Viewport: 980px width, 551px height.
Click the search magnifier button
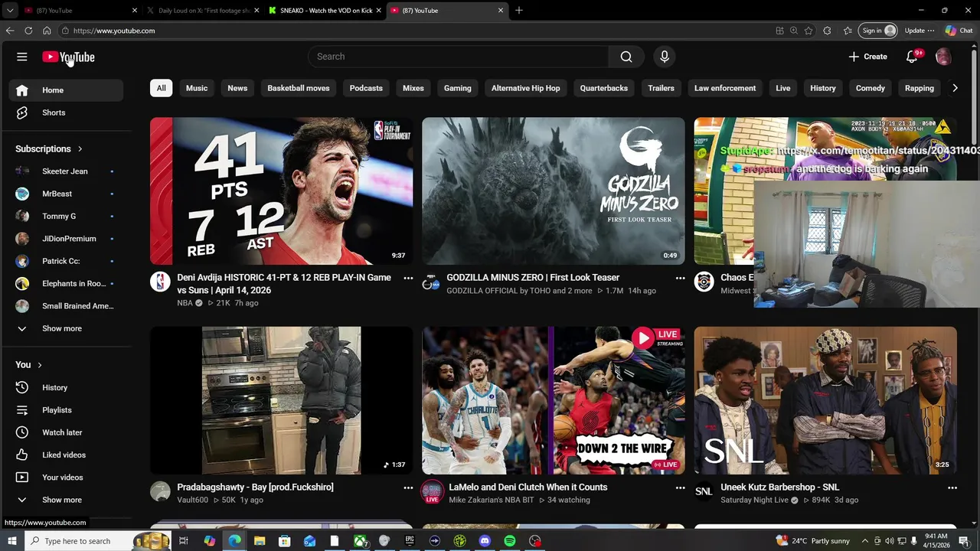coord(626,57)
